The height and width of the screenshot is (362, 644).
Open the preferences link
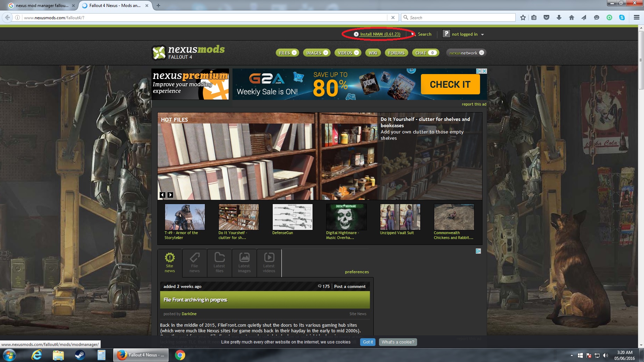coord(357,272)
